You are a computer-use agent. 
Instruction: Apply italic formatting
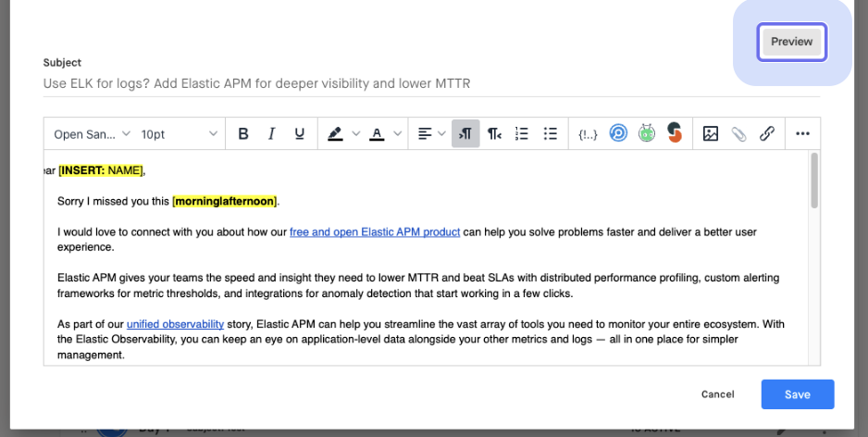[271, 134]
